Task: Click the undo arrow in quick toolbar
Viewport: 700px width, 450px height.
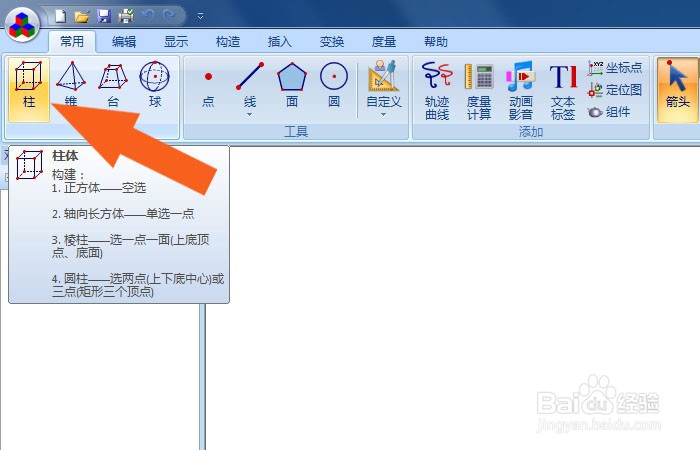Action: (x=148, y=16)
